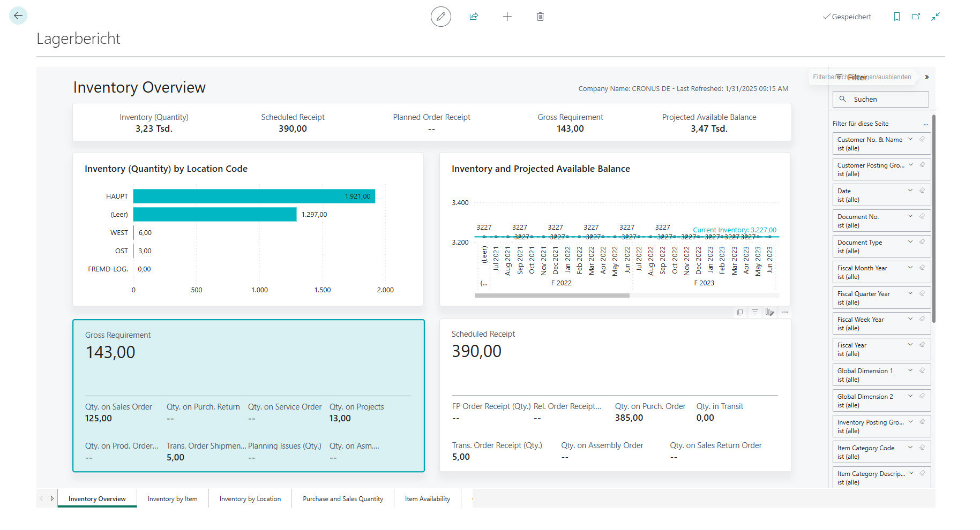
Task: Click the Current Inventory: 3.227,00 label
Action: coord(735,230)
